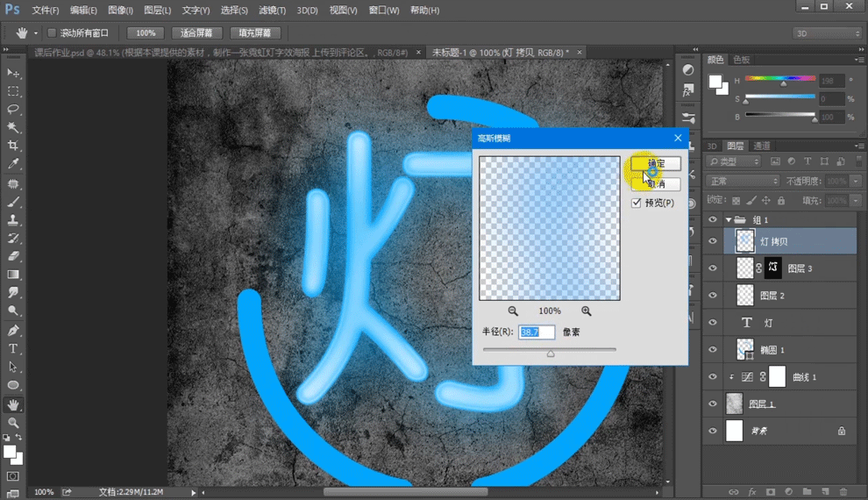Select the Crop tool
The width and height of the screenshot is (868, 500).
[13, 146]
